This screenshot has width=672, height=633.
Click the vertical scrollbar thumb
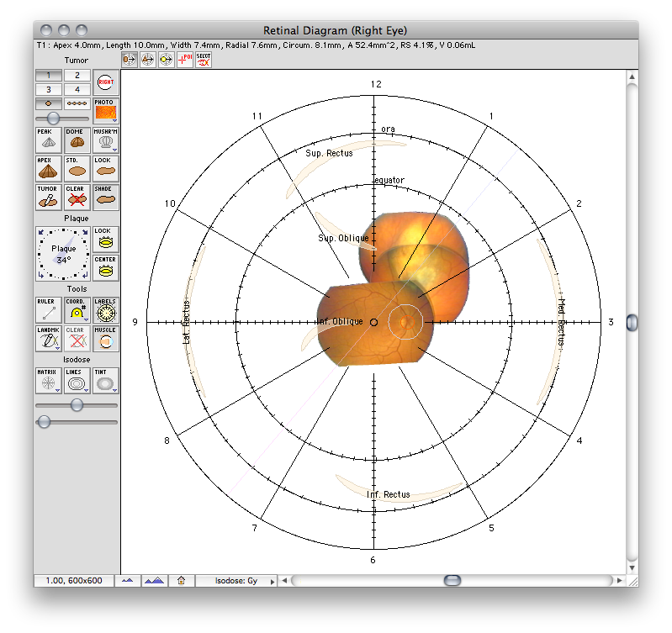pyautogui.click(x=632, y=323)
